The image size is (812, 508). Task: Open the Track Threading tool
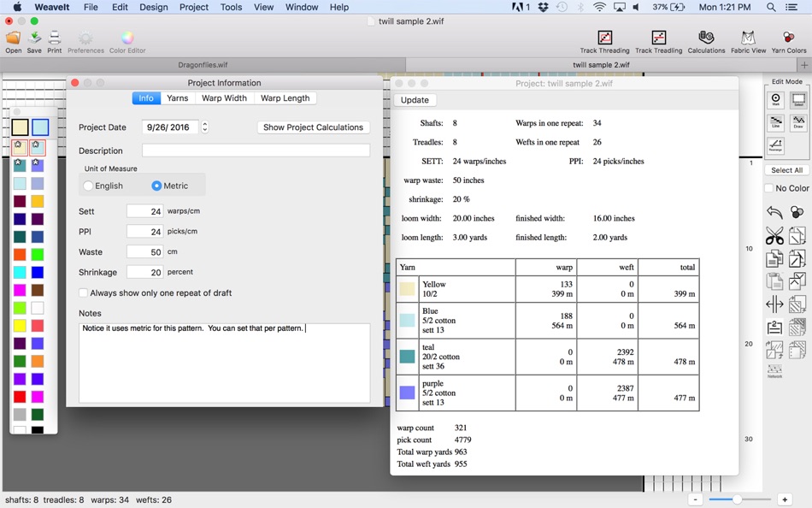point(604,41)
